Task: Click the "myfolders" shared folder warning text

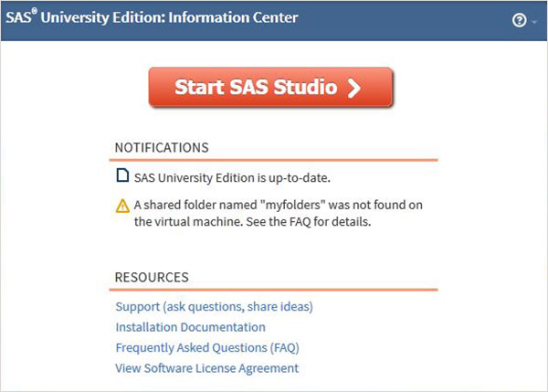Action: tap(278, 205)
